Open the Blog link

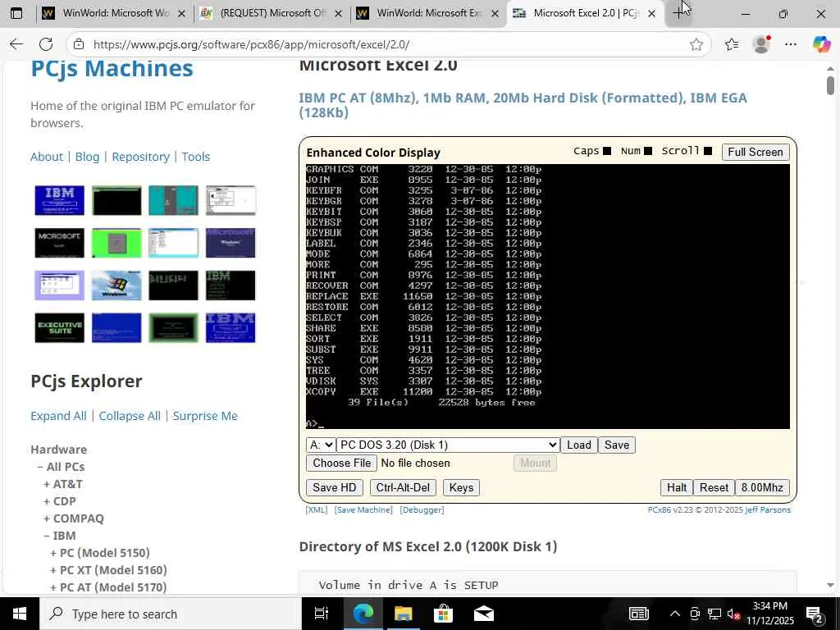[87, 157]
